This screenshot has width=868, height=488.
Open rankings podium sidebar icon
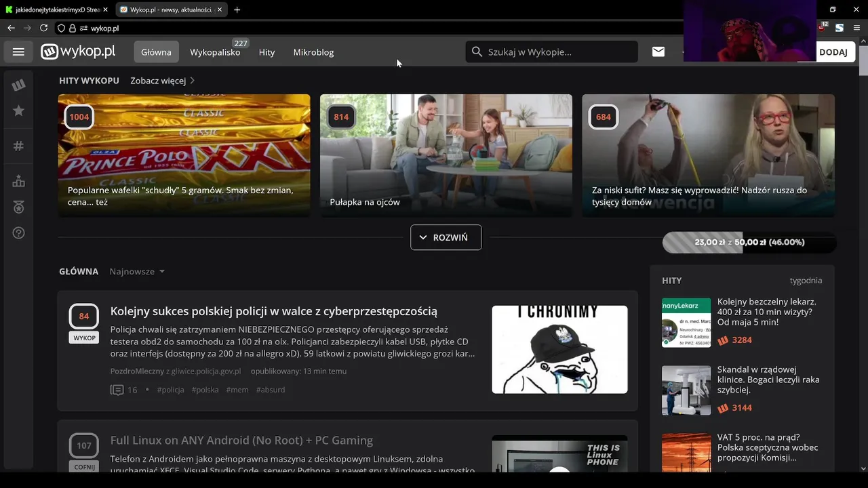click(x=18, y=181)
